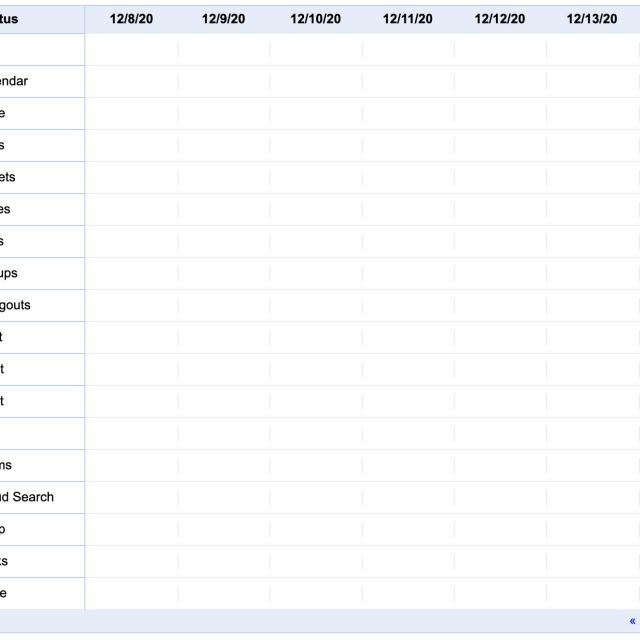The image size is (640, 640).
Task: Select Cloud Search cell under 12/12/20
Action: (x=499, y=497)
